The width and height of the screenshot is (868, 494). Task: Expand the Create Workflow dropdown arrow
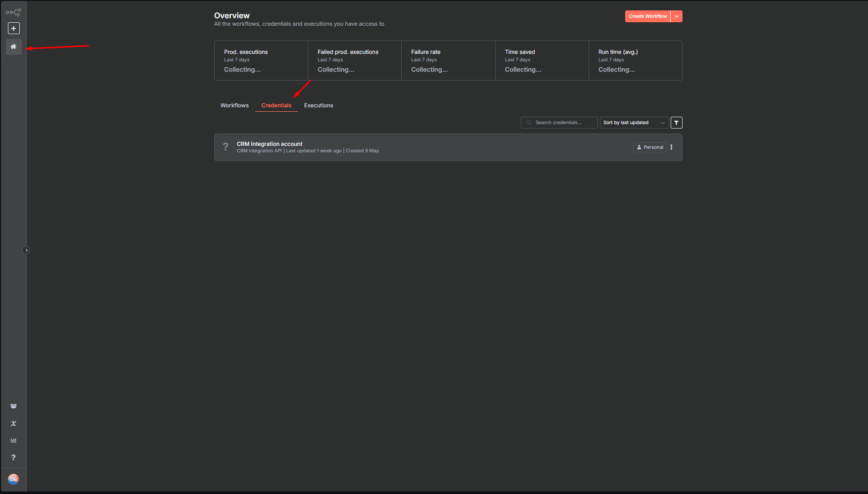677,16
